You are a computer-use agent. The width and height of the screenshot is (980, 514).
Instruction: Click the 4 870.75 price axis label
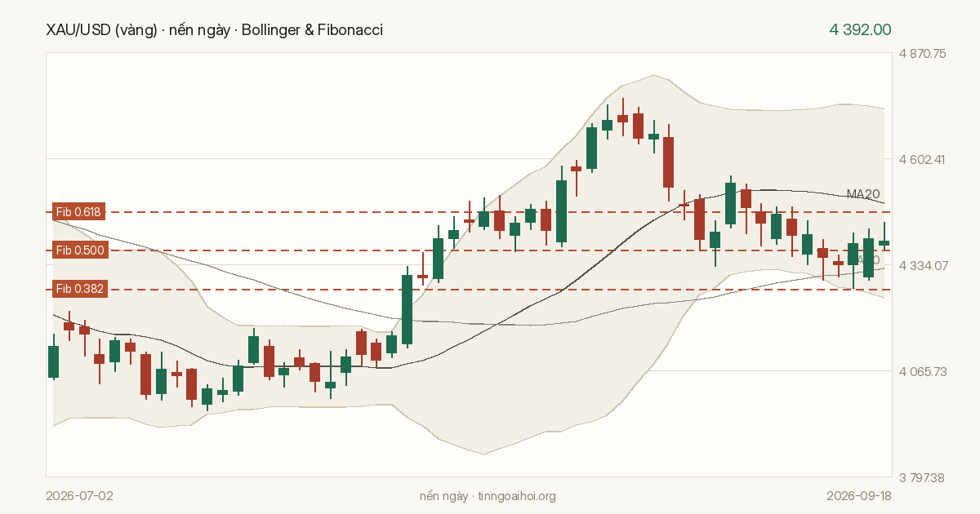coord(922,53)
